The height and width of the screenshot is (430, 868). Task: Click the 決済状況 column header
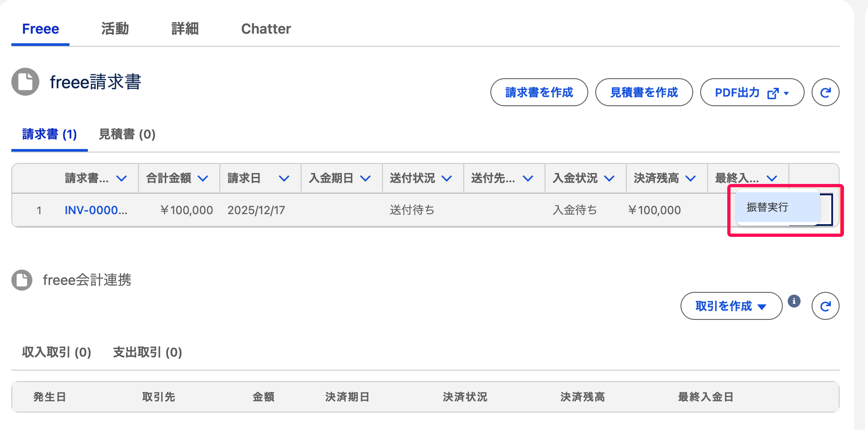465,397
